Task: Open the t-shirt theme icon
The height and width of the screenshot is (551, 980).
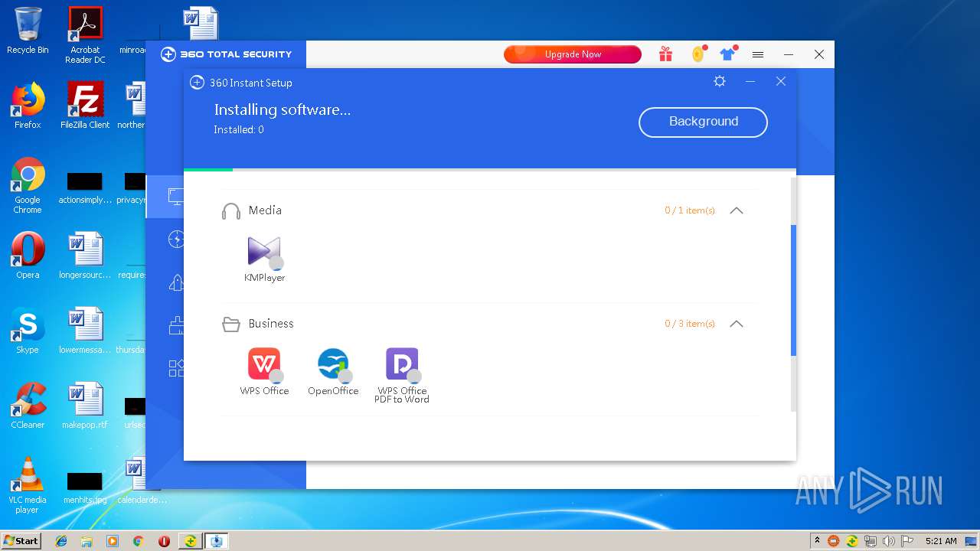Action: tap(727, 54)
